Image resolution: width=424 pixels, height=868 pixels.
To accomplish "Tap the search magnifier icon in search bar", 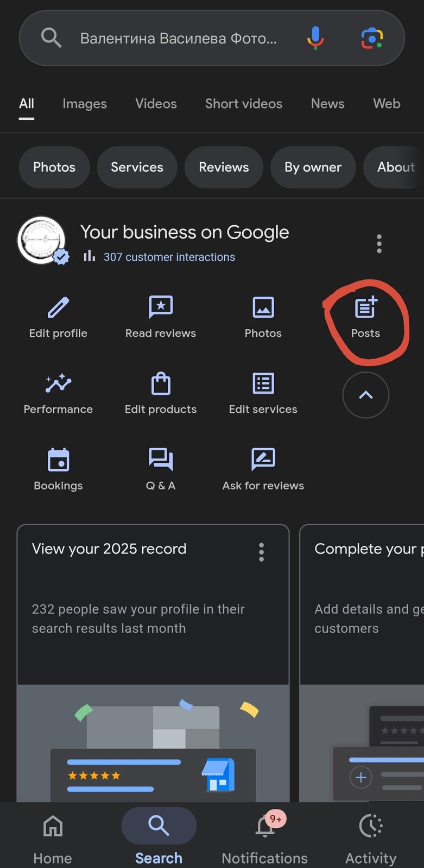I will pyautogui.click(x=51, y=38).
